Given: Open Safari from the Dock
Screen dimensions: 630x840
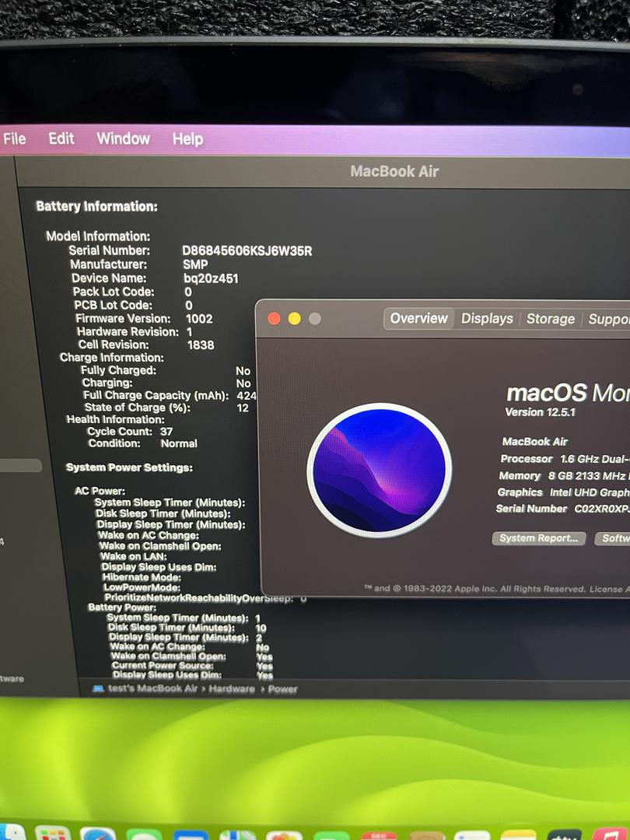Looking at the screenshot, I should click(98, 834).
